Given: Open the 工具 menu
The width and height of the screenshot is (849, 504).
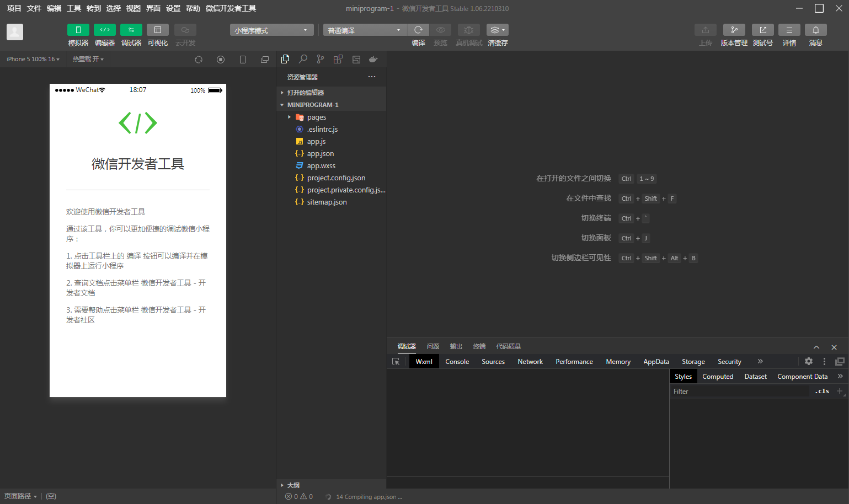Looking at the screenshot, I should (x=74, y=8).
